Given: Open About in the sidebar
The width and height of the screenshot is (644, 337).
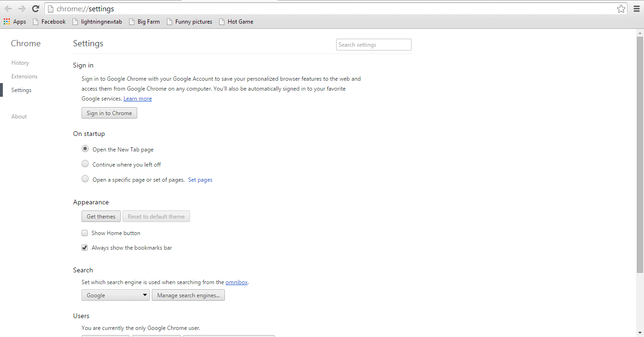Looking at the screenshot, I should [19, 117].
